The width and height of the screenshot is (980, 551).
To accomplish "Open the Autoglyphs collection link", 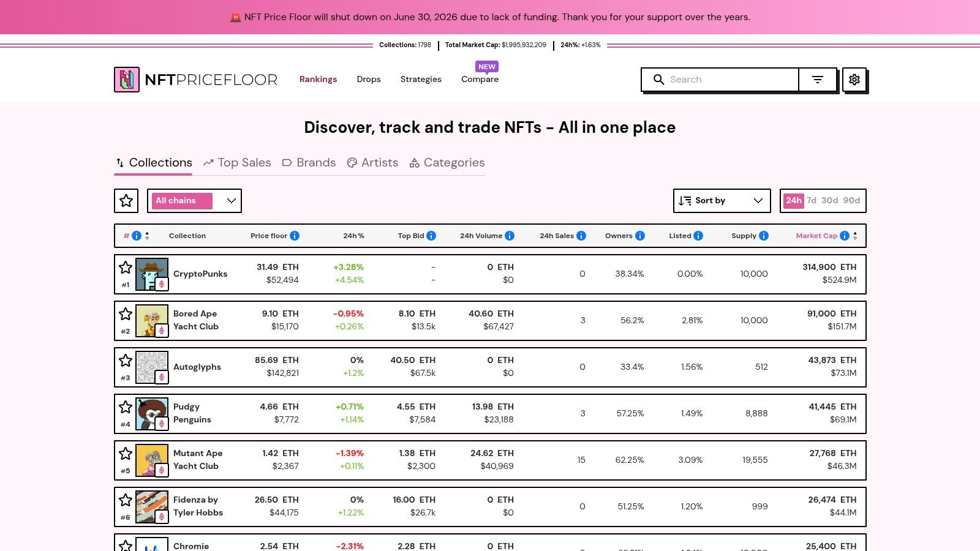I will [x=197, y=367].
